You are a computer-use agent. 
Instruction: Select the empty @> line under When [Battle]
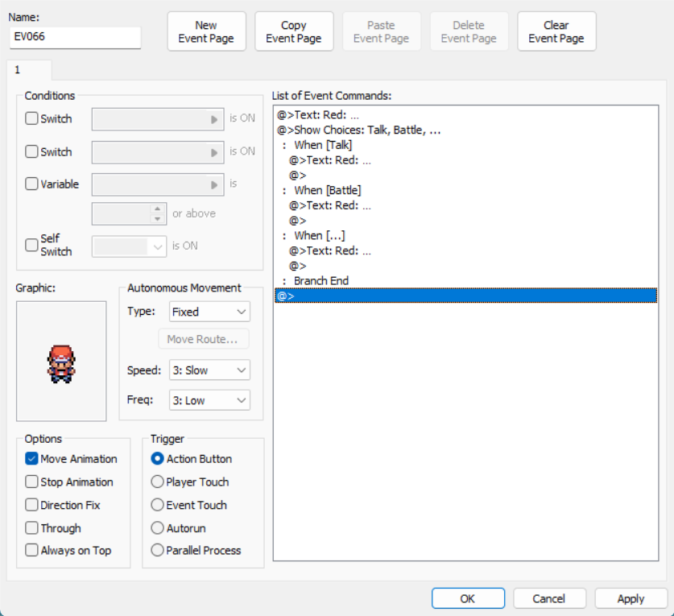pyautogui.click(x=465, y=221)
